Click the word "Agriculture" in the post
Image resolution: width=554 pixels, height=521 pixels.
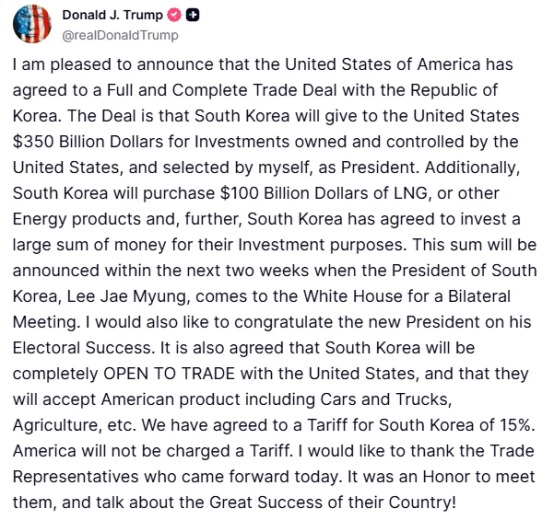(x=57, y=426)
